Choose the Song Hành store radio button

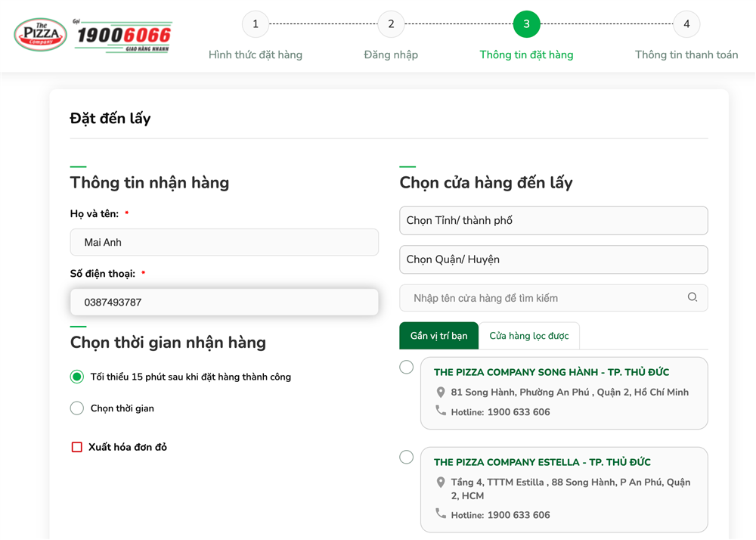(407, 367)
